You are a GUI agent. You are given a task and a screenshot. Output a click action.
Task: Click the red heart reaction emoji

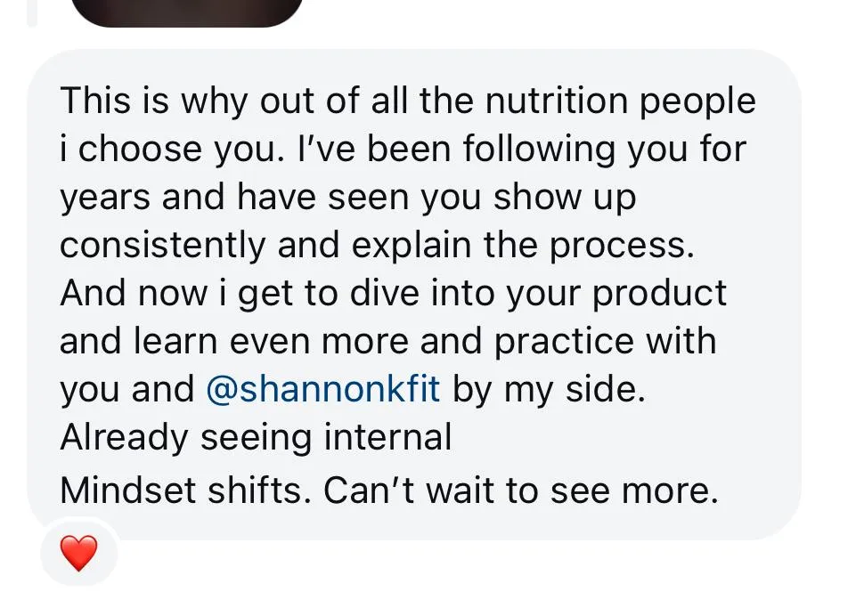click(x=78, y=552)
